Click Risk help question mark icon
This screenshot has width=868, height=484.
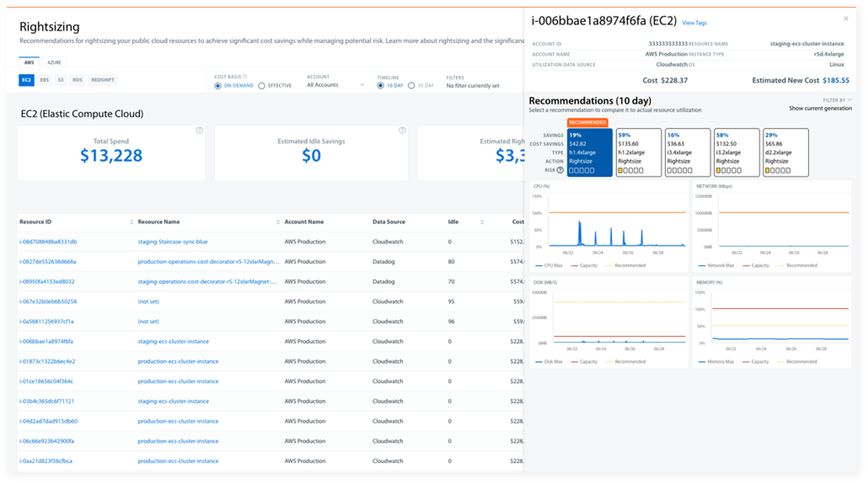pyautogui.click(x=560, y=170)
